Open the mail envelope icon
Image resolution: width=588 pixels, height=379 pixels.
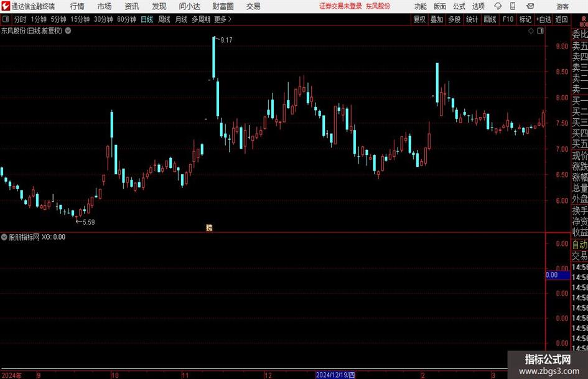[530, 6]
